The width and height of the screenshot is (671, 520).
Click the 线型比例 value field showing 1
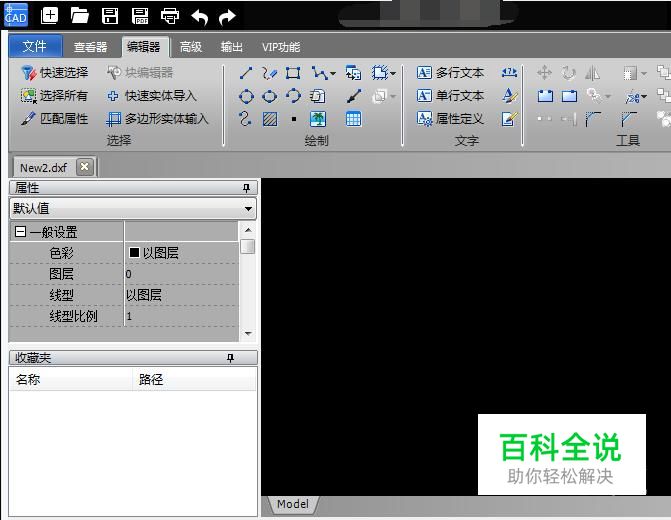181,316
